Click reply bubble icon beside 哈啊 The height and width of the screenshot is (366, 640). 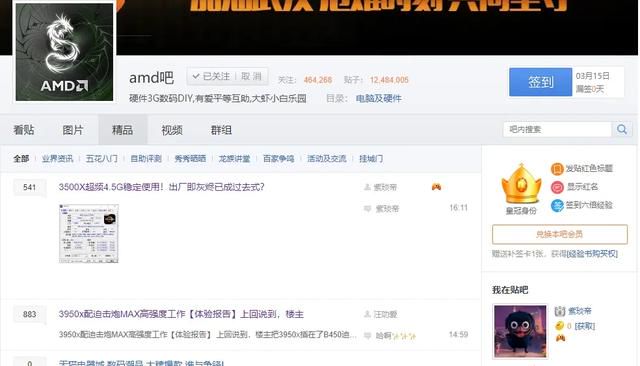click(x=367, y=335)
